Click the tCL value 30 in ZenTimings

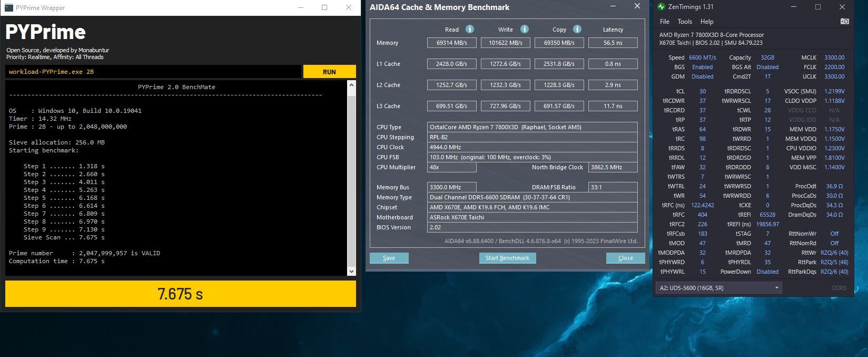(703, 91)
